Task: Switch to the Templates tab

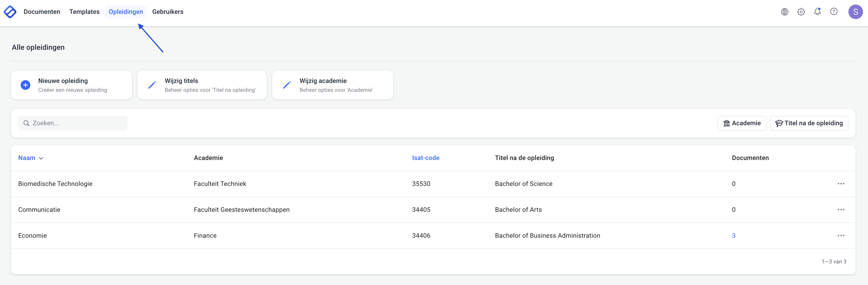Action: point(84,12)
